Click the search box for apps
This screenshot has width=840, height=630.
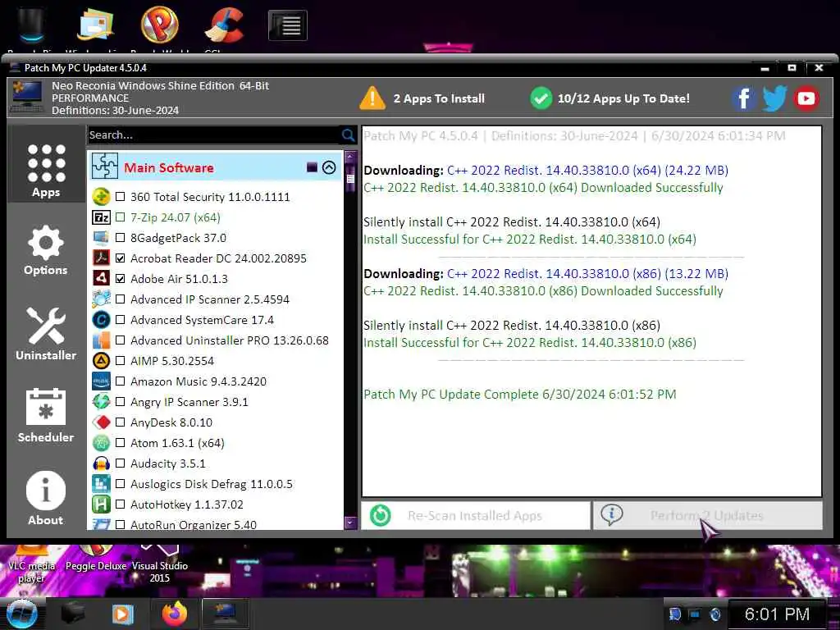[x=212, y=135]
